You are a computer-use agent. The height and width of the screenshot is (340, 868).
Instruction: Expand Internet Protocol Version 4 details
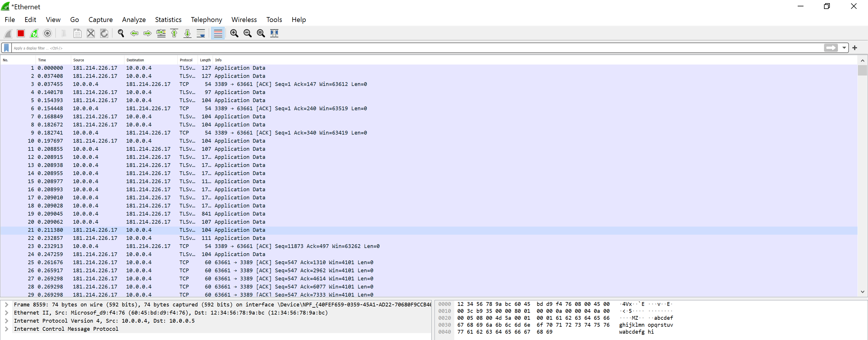(x=6, y=321)
